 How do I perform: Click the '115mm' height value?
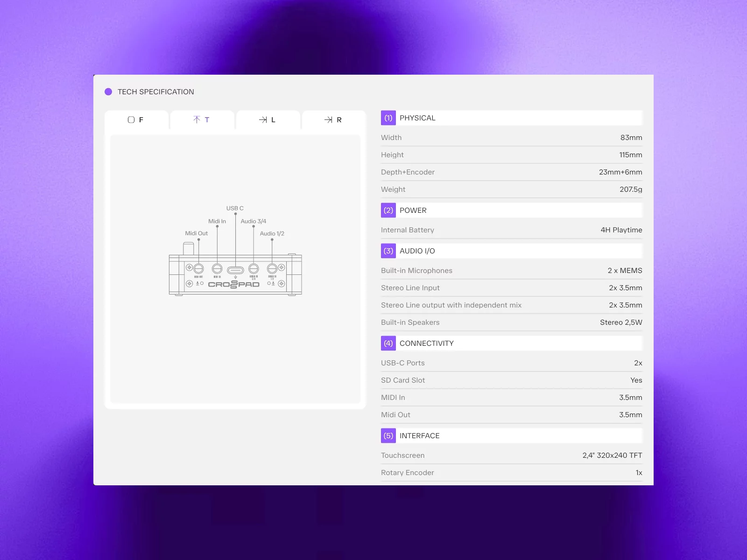[x=631, y=155]
